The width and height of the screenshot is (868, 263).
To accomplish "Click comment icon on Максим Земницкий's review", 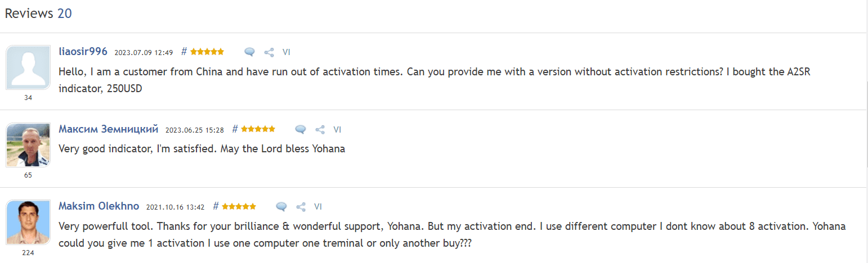I will click(301, 130).
